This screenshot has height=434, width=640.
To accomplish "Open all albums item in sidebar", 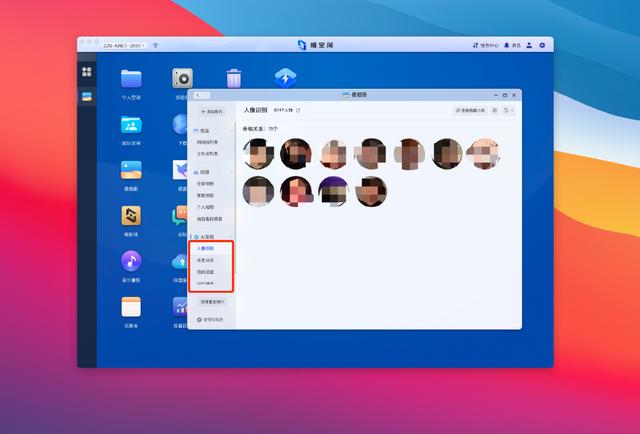I will coord(205,184).
